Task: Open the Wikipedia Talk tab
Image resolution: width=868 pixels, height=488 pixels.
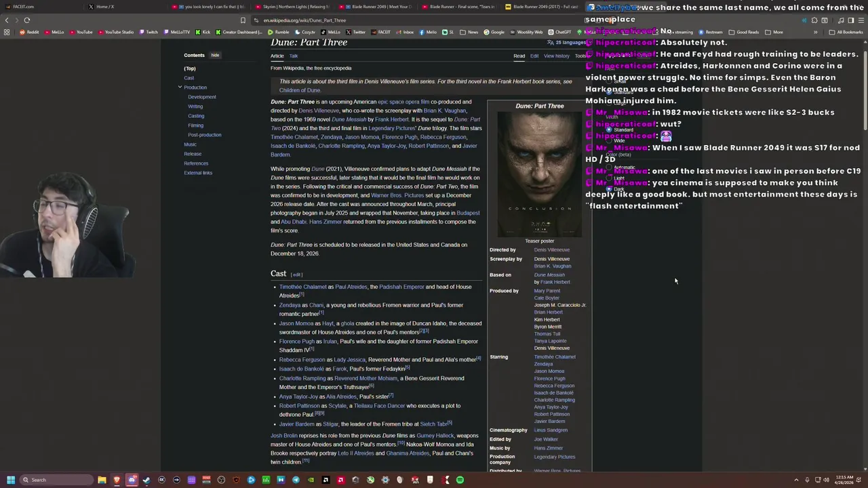Action: coord(294,56)
